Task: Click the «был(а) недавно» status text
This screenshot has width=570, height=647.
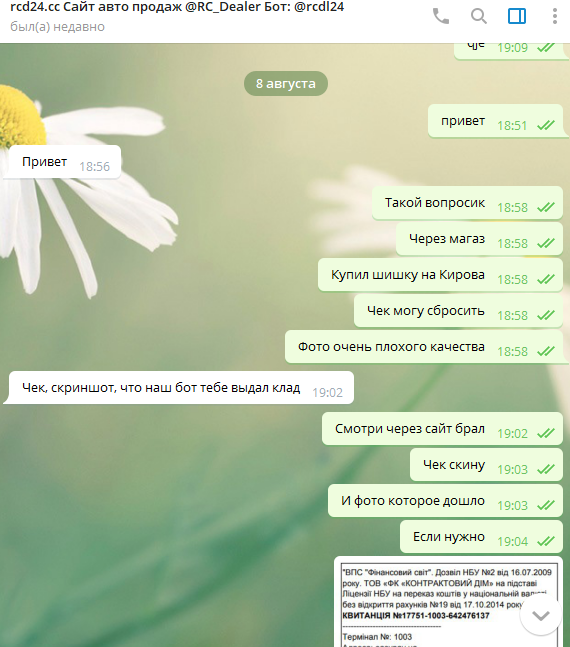Action: coord(57,27)
